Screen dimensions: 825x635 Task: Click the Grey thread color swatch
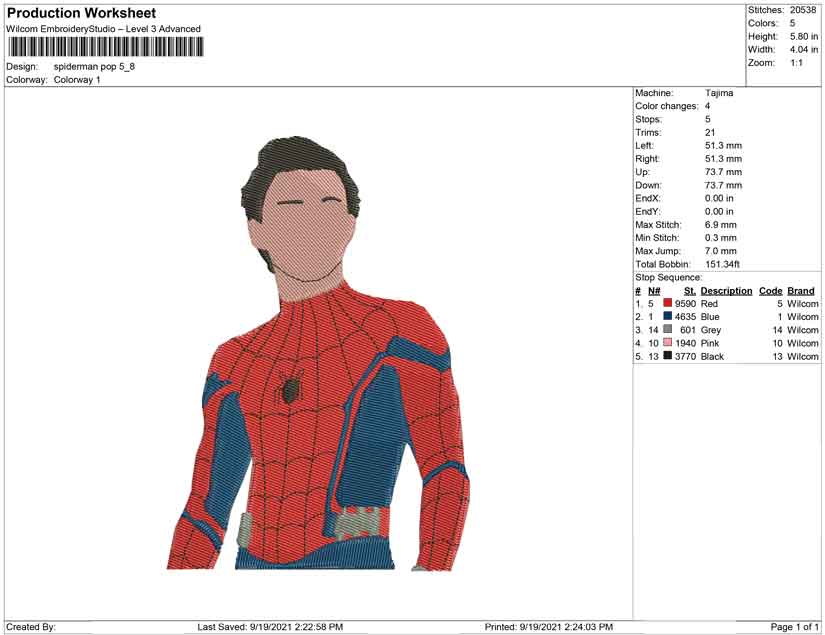[668, 329]
